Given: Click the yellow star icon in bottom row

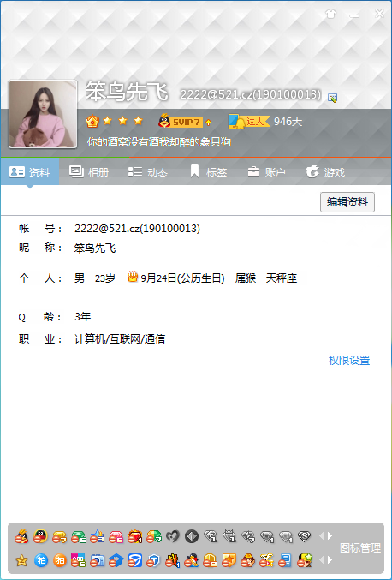Looking at the screenshot, I should click(21, 560).
